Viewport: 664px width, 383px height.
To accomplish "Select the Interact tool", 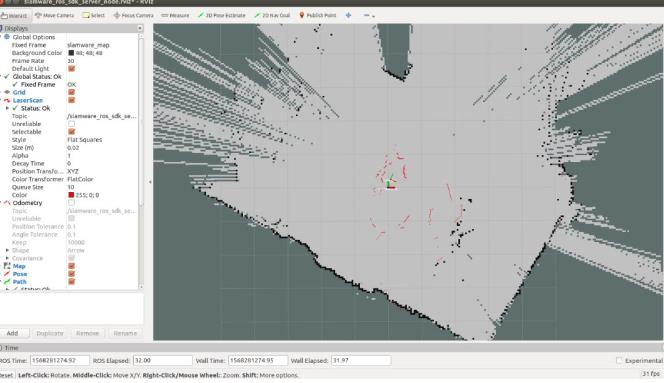I will pos(14,16).
